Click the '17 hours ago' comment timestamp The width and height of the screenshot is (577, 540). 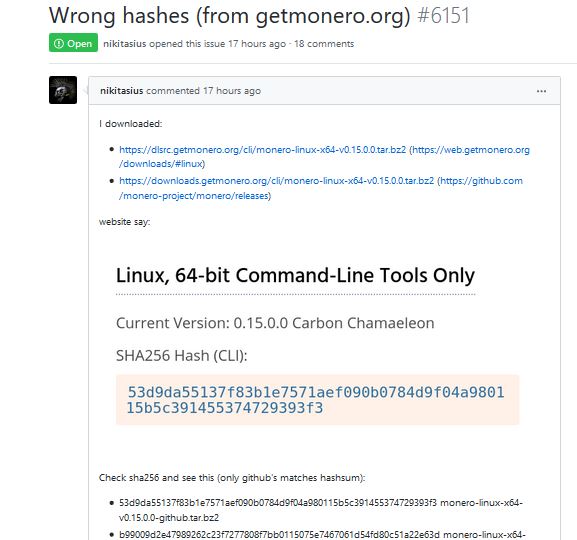coord(232,91)
